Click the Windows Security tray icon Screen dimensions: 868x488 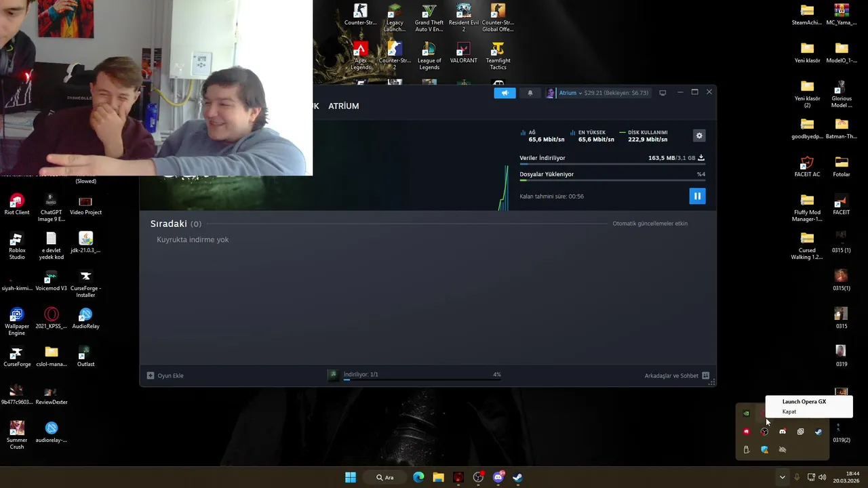tap(764, 449)
